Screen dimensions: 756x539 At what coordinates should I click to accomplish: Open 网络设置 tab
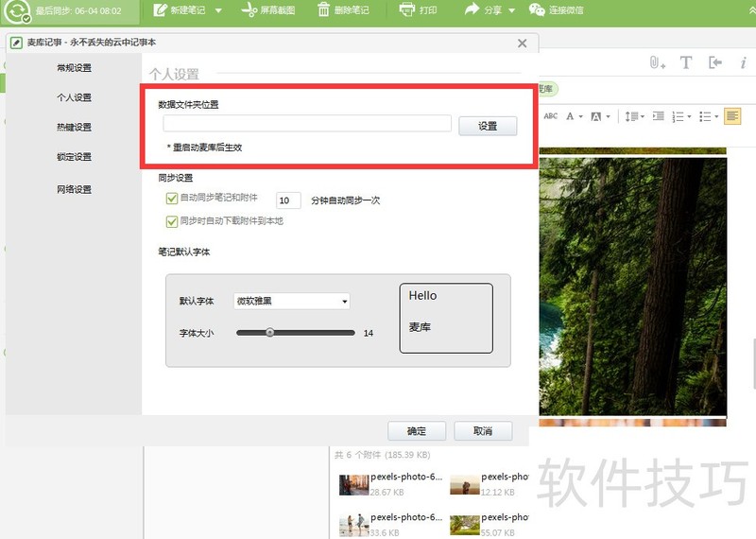tap(74, 189)
